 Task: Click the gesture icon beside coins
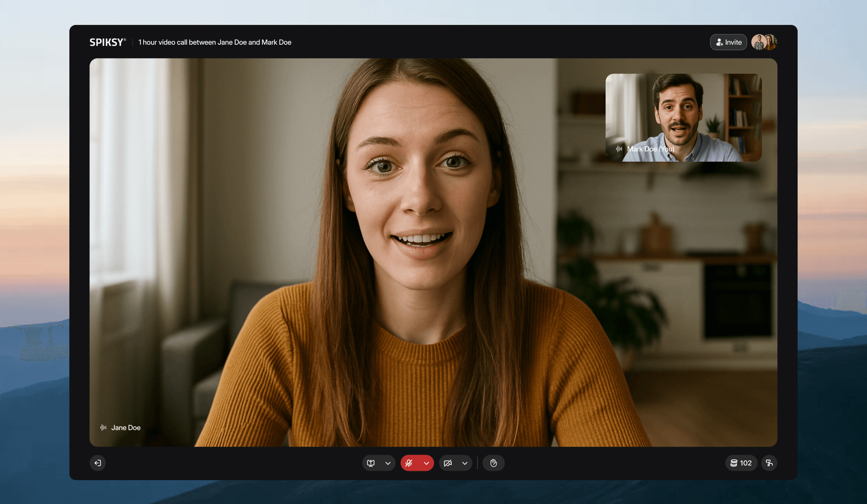click(769, 463)
